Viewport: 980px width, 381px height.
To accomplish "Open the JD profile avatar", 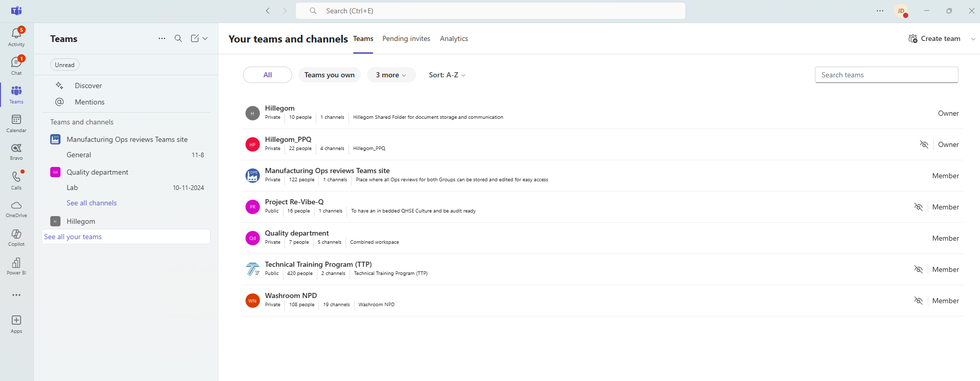I will click(x=901, y=11).
